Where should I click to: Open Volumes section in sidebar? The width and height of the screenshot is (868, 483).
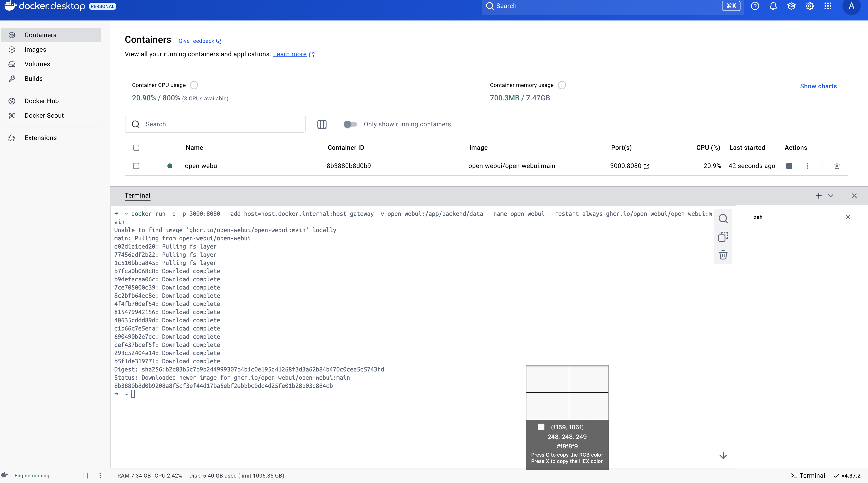coord(37,64)
